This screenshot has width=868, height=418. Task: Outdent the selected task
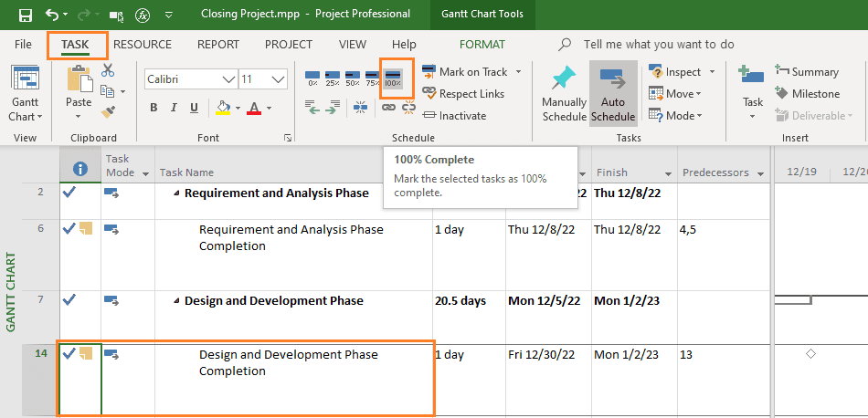point(312,108)
